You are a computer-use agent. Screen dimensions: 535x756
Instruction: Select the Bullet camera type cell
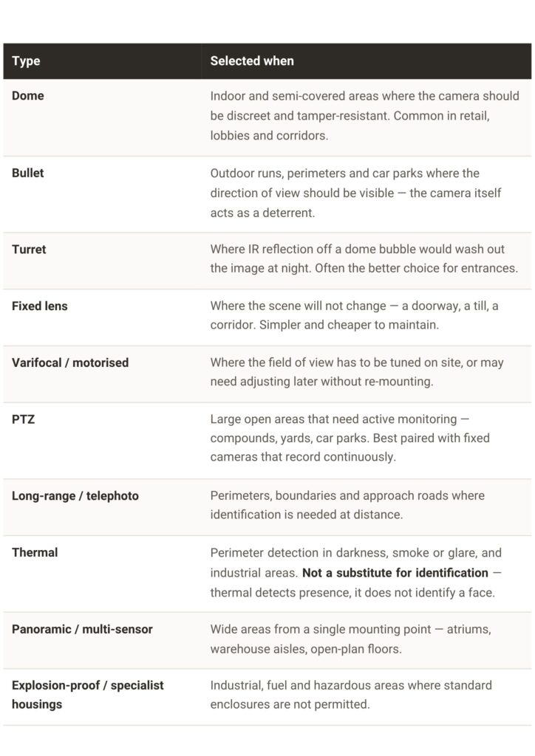(28, 173)
